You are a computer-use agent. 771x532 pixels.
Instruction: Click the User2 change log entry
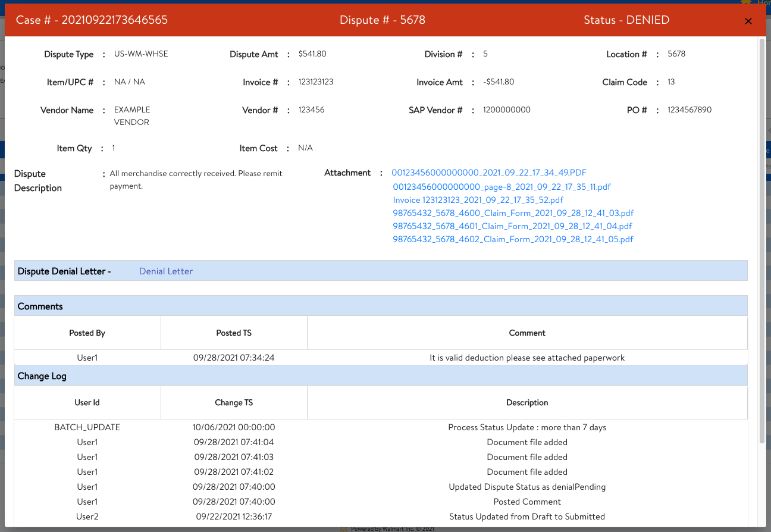click(87, 517)
